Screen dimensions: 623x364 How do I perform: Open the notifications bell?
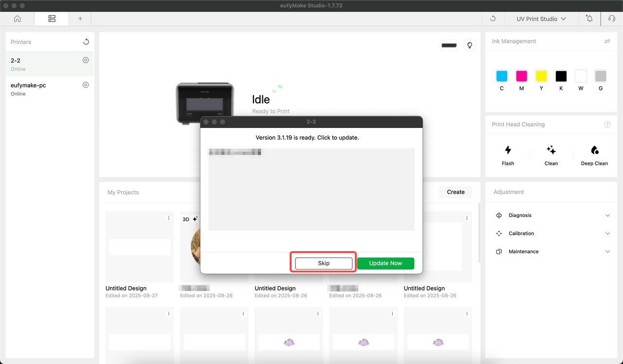[x=589, y=19]
